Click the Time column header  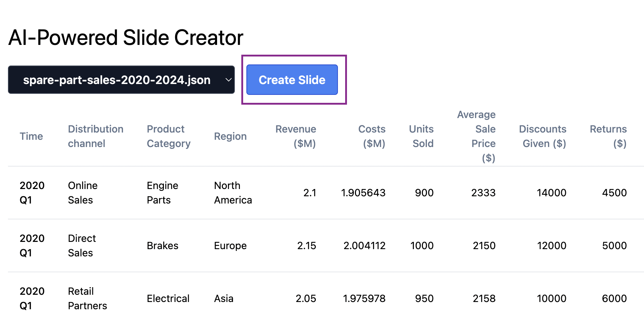pyautogui.click(x=31, y=137)
